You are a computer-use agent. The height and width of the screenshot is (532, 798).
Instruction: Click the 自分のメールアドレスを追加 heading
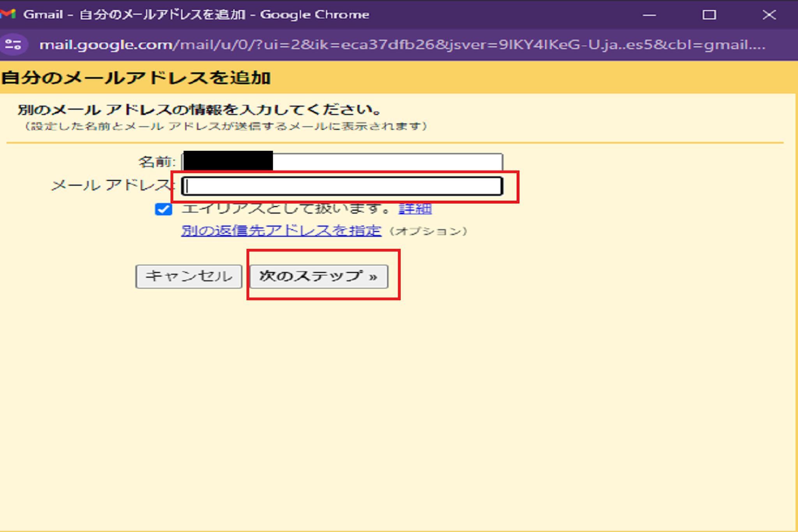click(x=136, y=78)
